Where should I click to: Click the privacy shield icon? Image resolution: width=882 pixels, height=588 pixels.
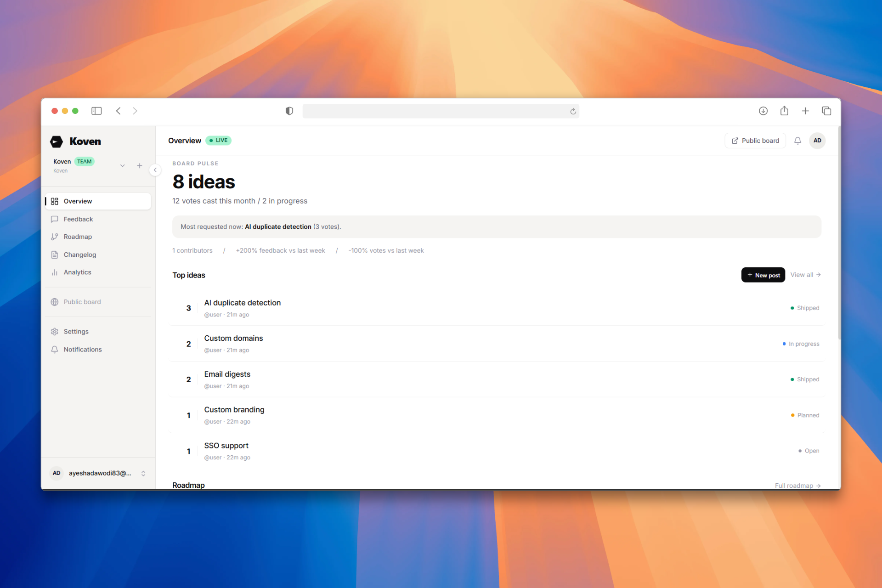(289, 111)
